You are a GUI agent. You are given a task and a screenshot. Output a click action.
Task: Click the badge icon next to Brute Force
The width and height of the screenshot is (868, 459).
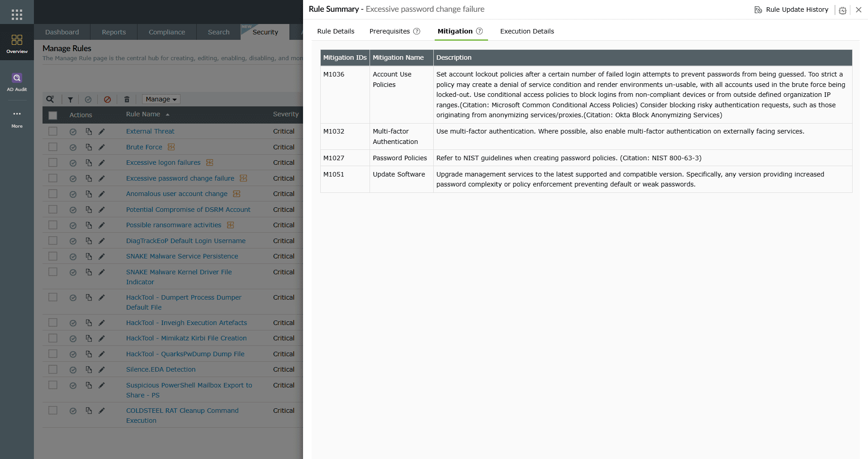pyautogui.click(x=171, y=147)
